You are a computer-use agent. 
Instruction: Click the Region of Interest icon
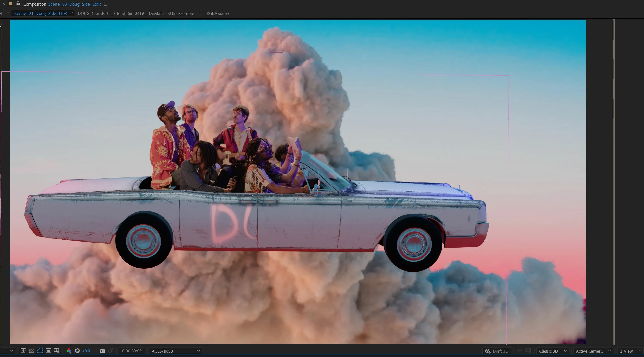[x=48, y=351]
